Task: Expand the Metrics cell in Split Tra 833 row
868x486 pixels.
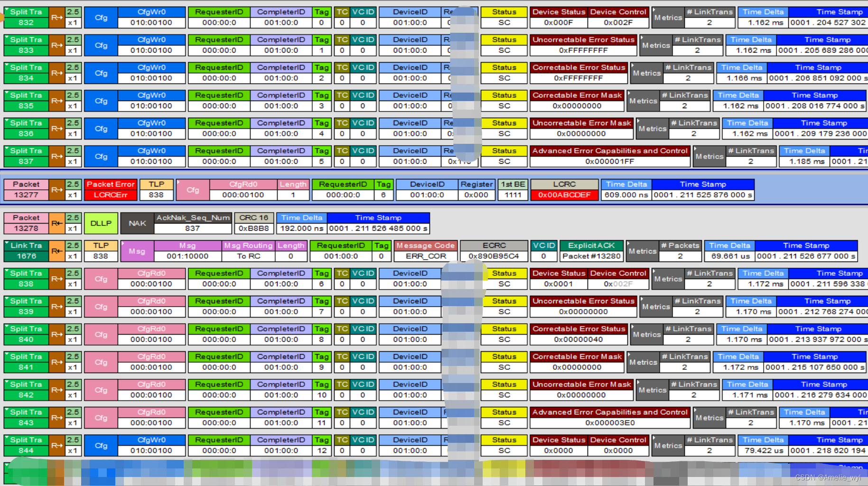Action: 656,45
